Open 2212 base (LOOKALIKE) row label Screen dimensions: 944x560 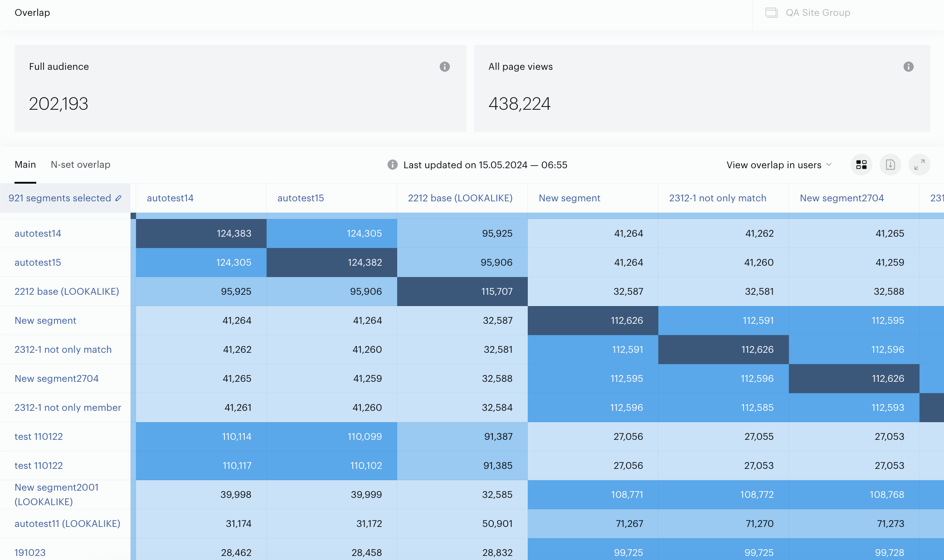(67, 292)
